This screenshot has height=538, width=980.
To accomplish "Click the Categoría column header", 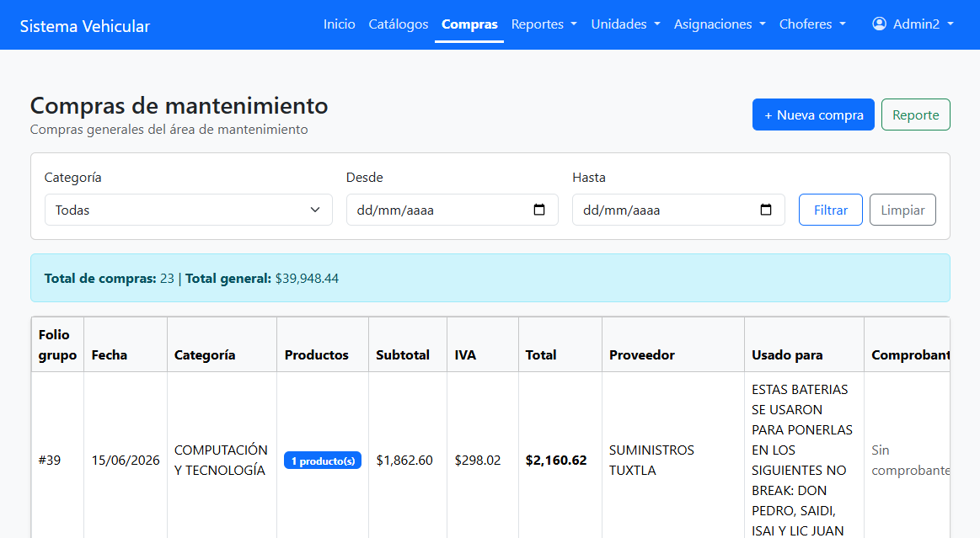I will click(222, 344).
